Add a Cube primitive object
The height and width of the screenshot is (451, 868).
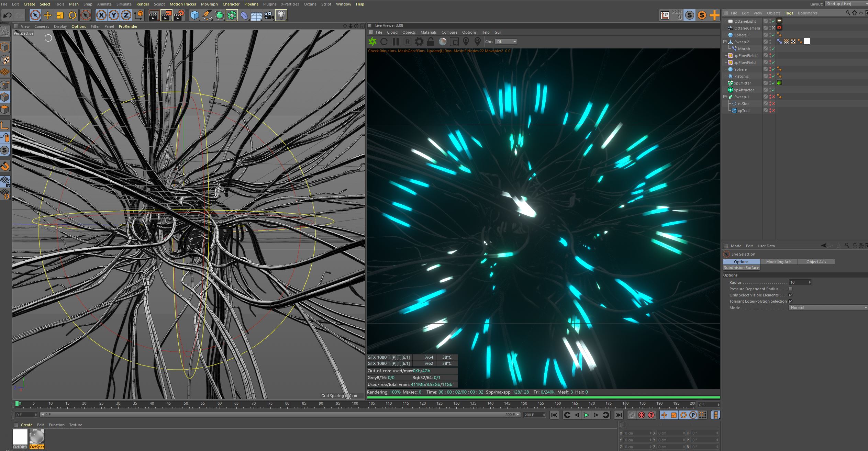tap(194, 15)
